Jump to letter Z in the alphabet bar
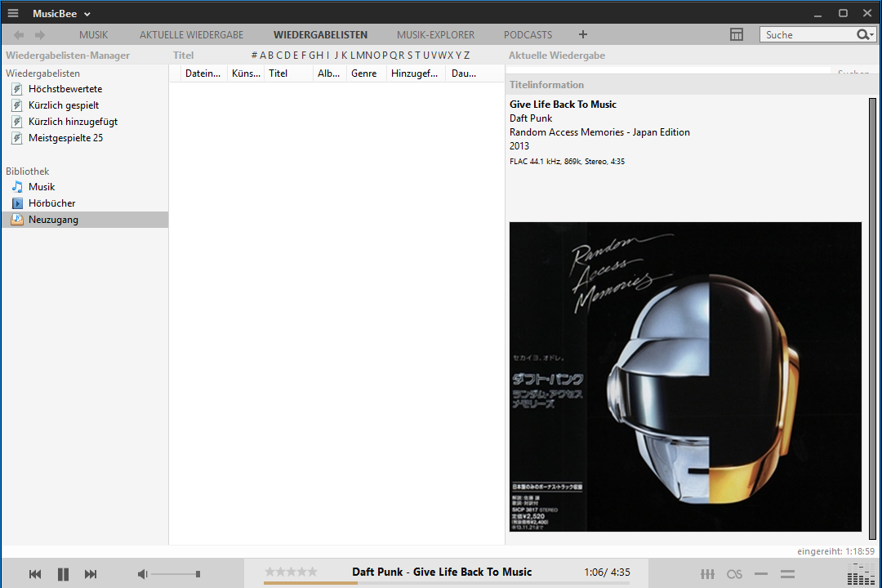This screenshot has height=588, width=882. point(466,56)
